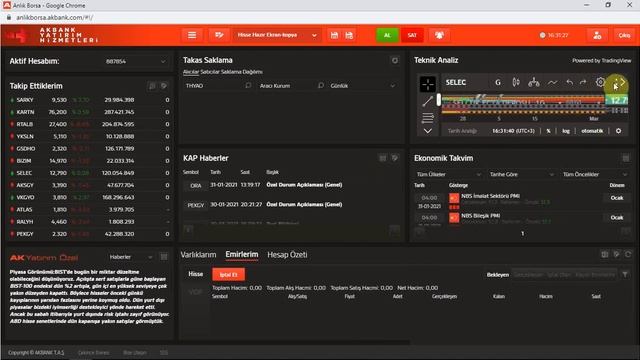Select the Fibonacci lines drawing tool
The image size is (640, 360).
coord(428,118)
